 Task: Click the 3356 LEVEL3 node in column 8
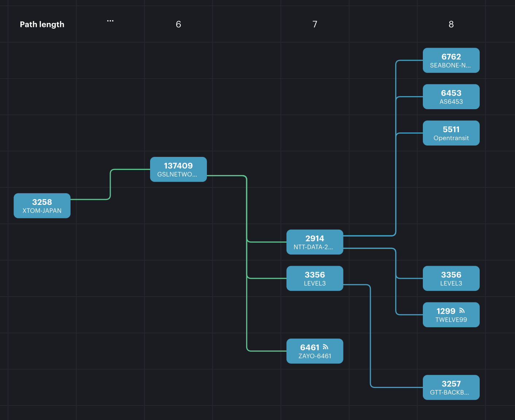click(x=451, y=278)
